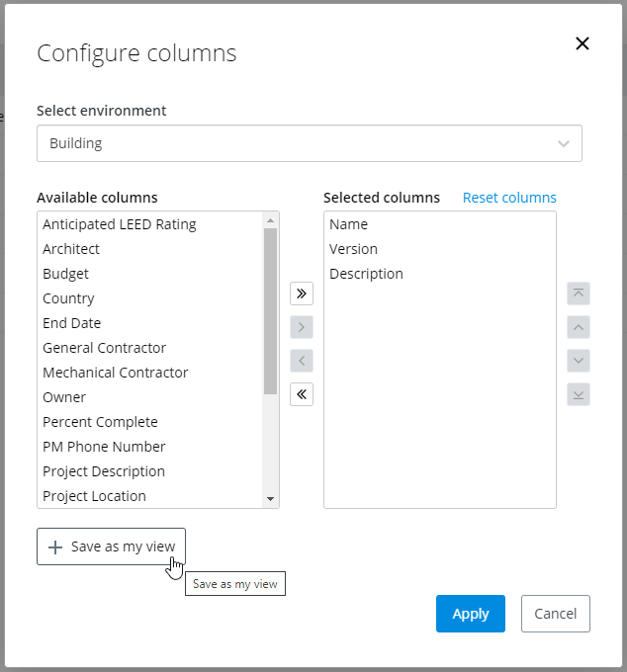Screen dimensions: 627x672
Task: Choose General Contractor in available list
Action: coord(104,348)
